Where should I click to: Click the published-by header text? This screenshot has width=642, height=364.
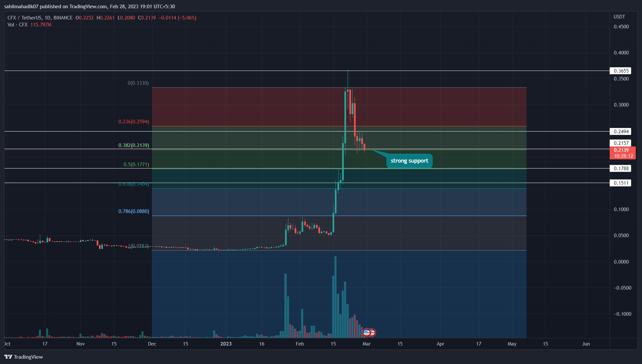(89, 7)
